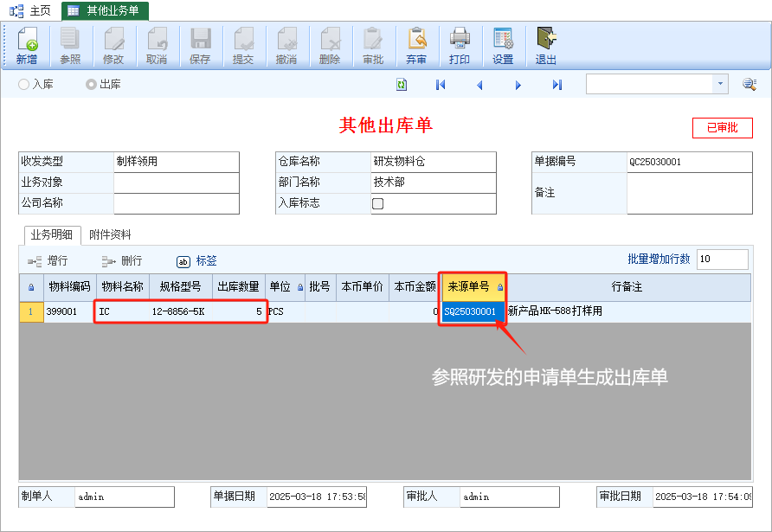This screenshot has width=772, height=532.
Task: Select row number 1 header
Action: [x=31, y=311]
